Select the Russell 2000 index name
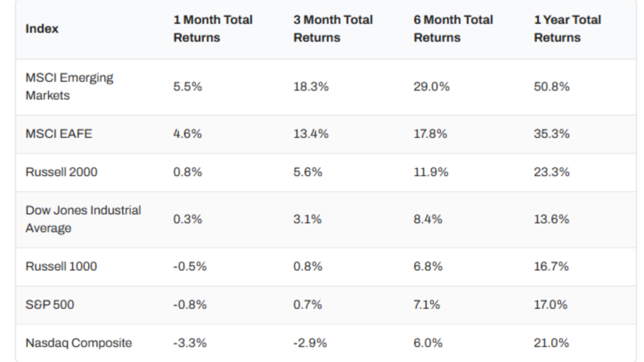Screen dimensions: 644x362 (x=61, y=172)
